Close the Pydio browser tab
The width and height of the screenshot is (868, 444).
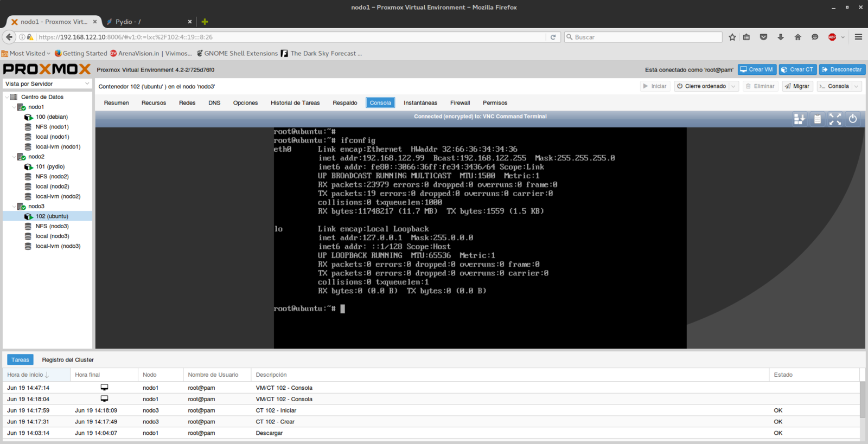190,22
